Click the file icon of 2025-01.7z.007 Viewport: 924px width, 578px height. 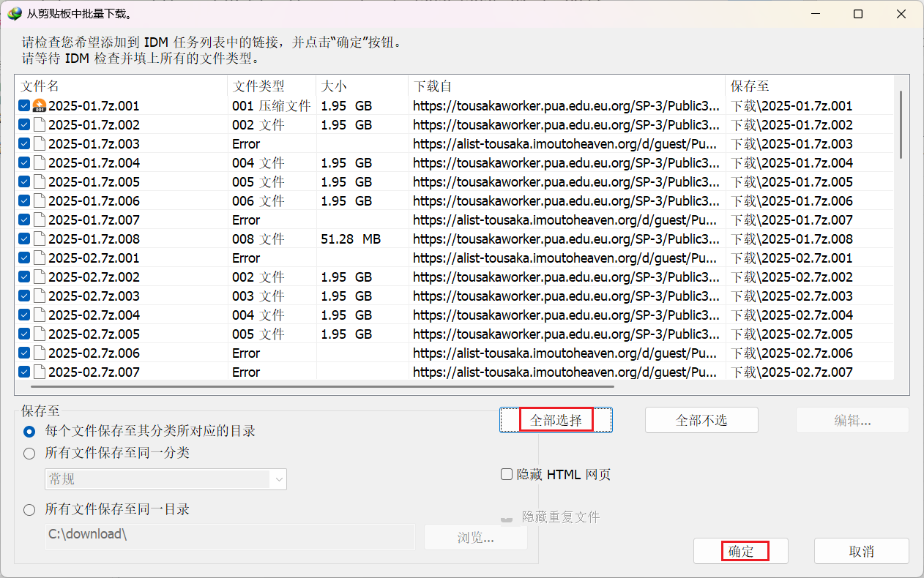[40, 220]
